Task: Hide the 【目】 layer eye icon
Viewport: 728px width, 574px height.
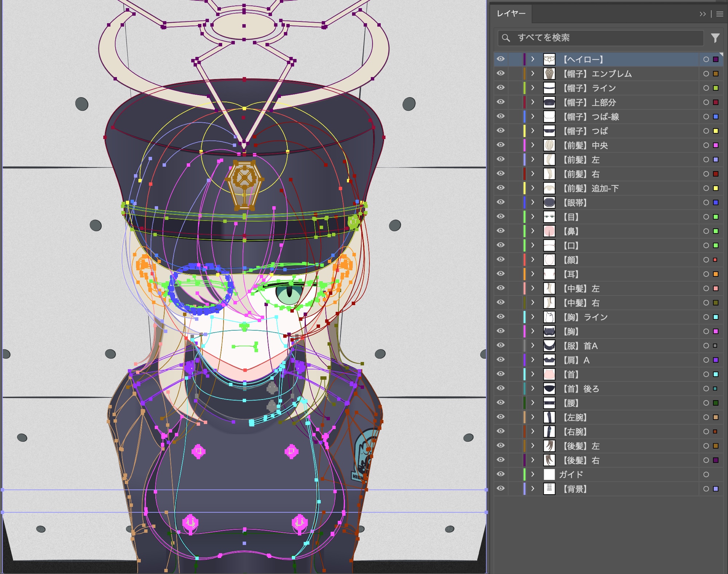Action: pyautogui.click(x=501, y=216)
